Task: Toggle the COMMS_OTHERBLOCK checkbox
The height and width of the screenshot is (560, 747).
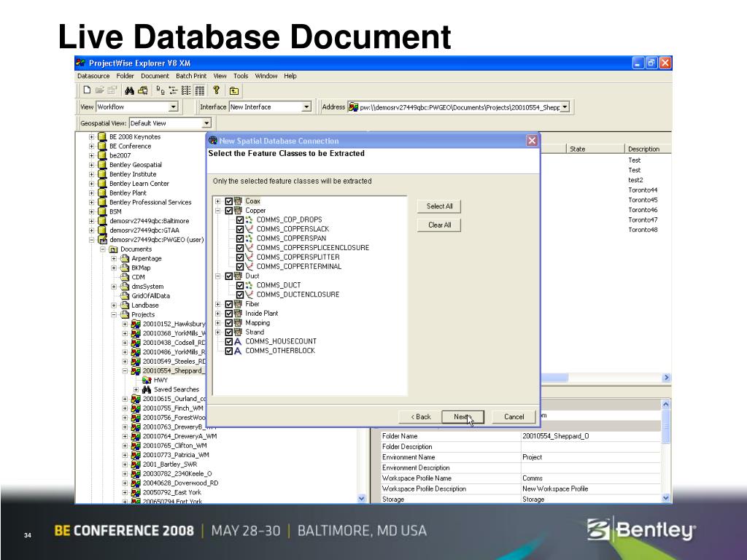Action: click(228, 351)
